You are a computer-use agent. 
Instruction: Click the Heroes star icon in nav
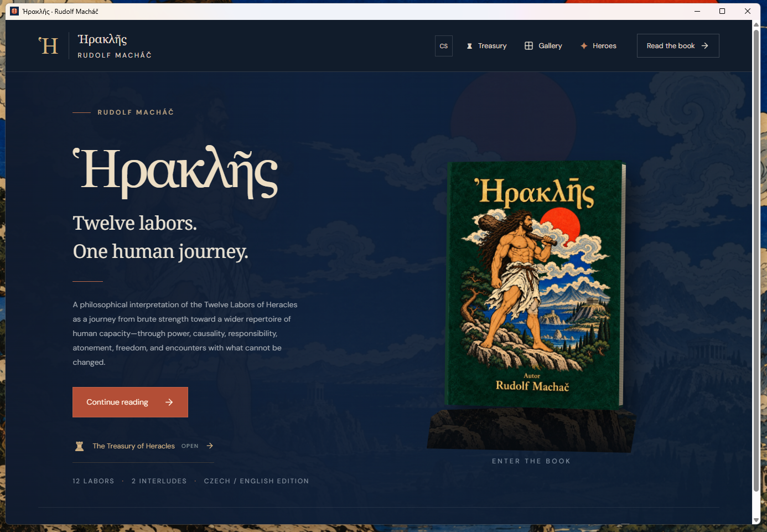tap(584, 46)
